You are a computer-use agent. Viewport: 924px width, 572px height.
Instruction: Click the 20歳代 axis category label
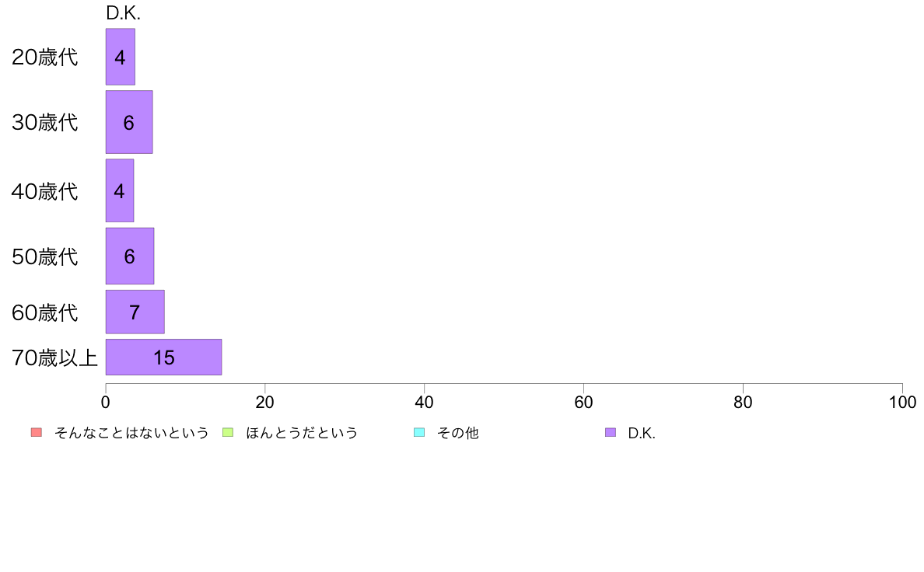click(x=45, y=58)
